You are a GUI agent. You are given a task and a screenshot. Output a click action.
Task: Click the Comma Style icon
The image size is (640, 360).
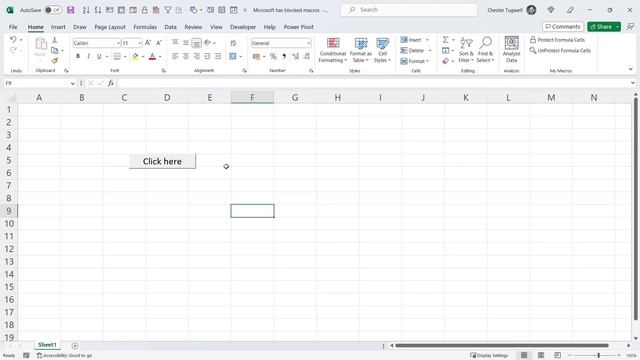(284, 56)
